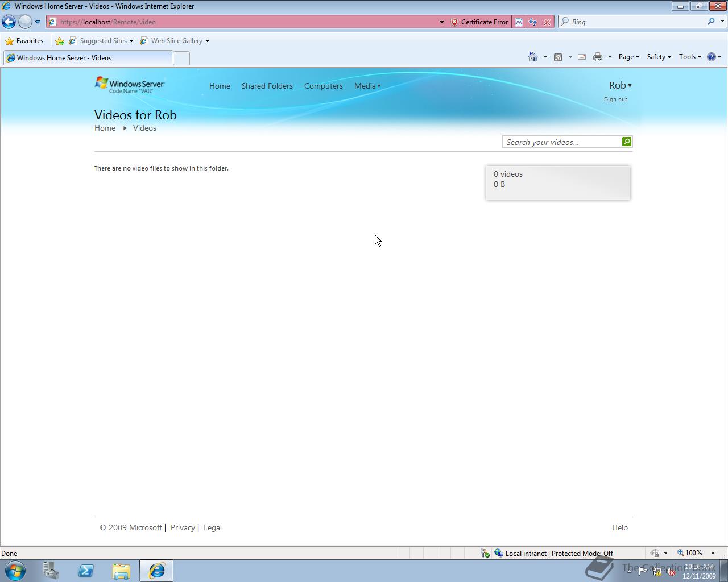The width and height of the screenshot is (728, 582).
Task: Open the recent pages dropdown arrow
Action: 38,22
